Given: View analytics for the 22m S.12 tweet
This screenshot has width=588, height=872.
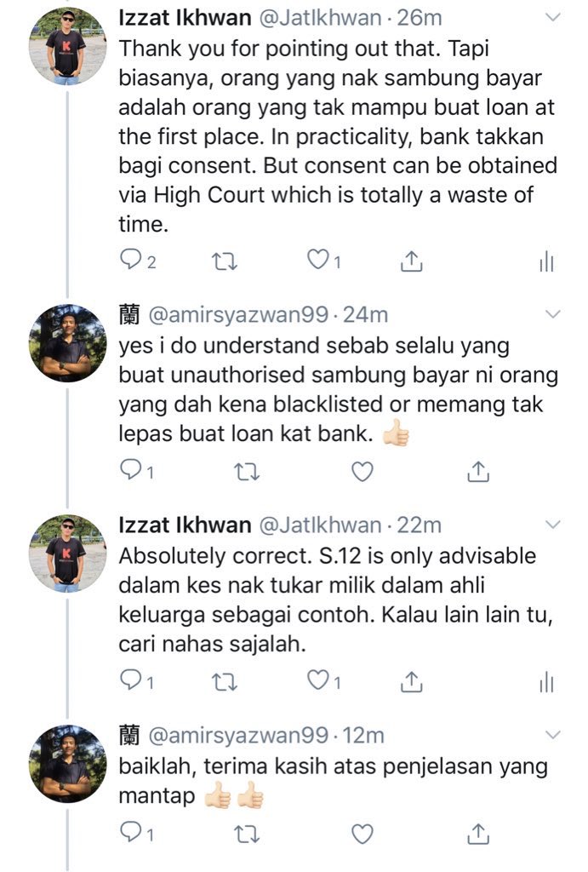Looking at the screenshot, I should click(546, 681).
